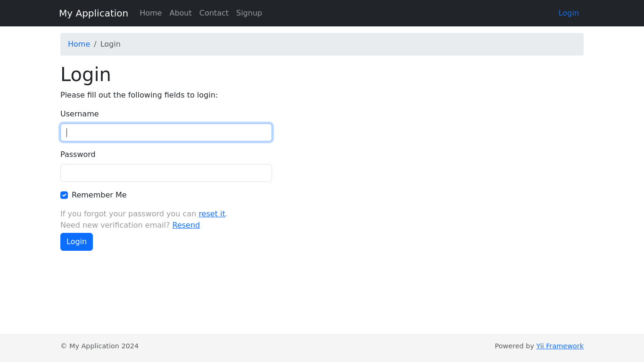The width and height of the screenshot is (644, 362).
Task: Click into the Password text field
Action: [166, 173]
